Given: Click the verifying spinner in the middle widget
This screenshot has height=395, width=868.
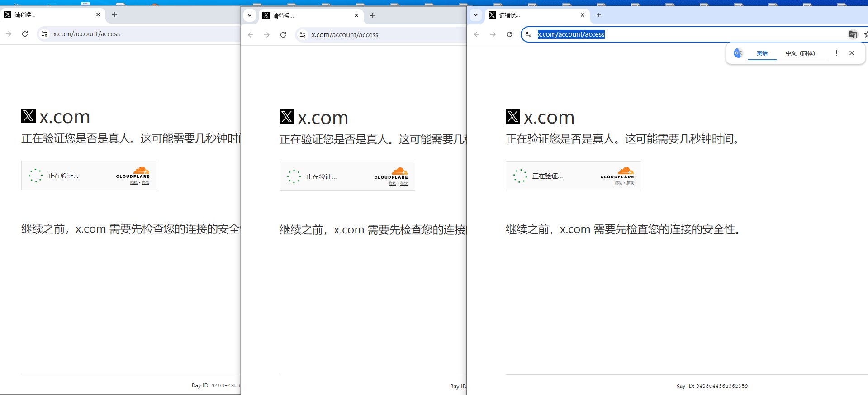Looking at the screenshot, I should [294, 176].
